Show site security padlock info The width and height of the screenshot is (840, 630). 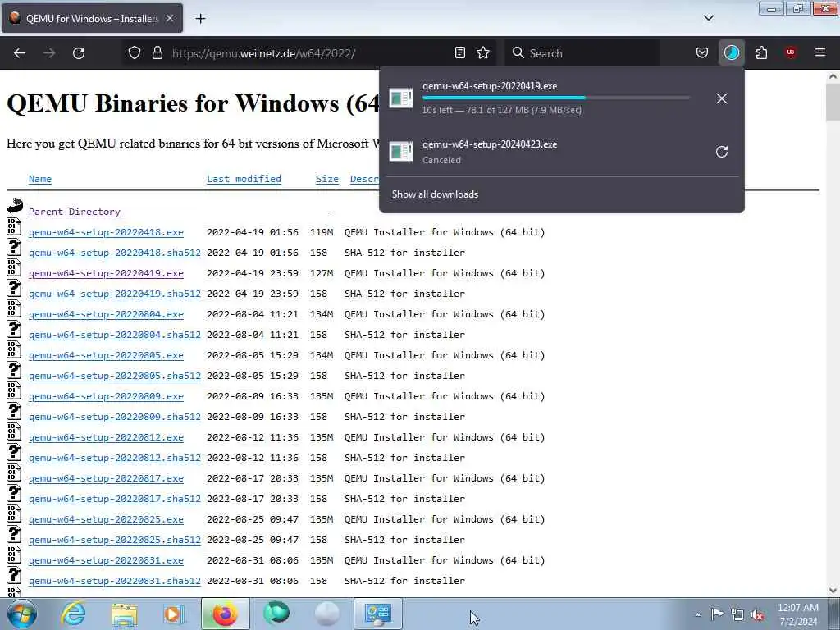157,53
